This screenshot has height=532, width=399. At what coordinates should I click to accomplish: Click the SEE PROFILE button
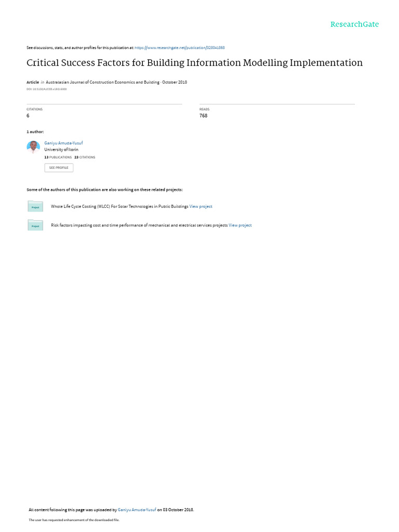59,168
